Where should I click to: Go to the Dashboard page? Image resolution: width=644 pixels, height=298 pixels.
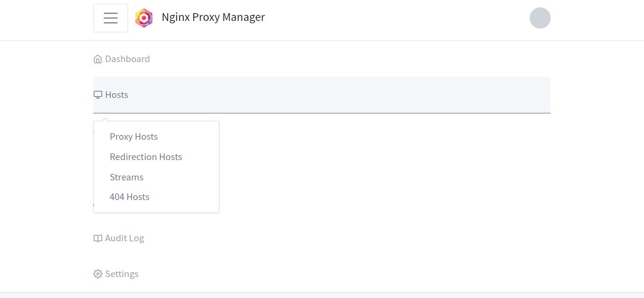coord(128,59)
